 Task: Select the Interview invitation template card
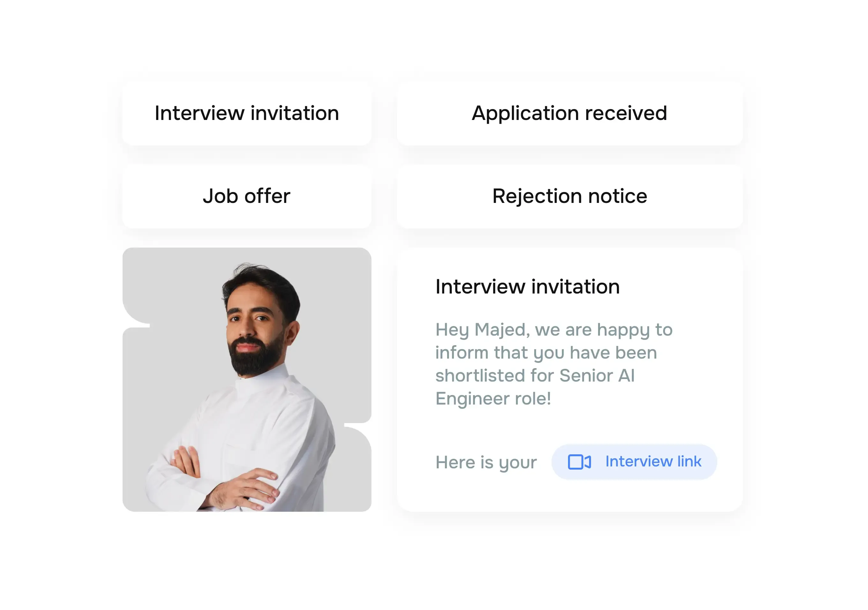tap(246, 113)
